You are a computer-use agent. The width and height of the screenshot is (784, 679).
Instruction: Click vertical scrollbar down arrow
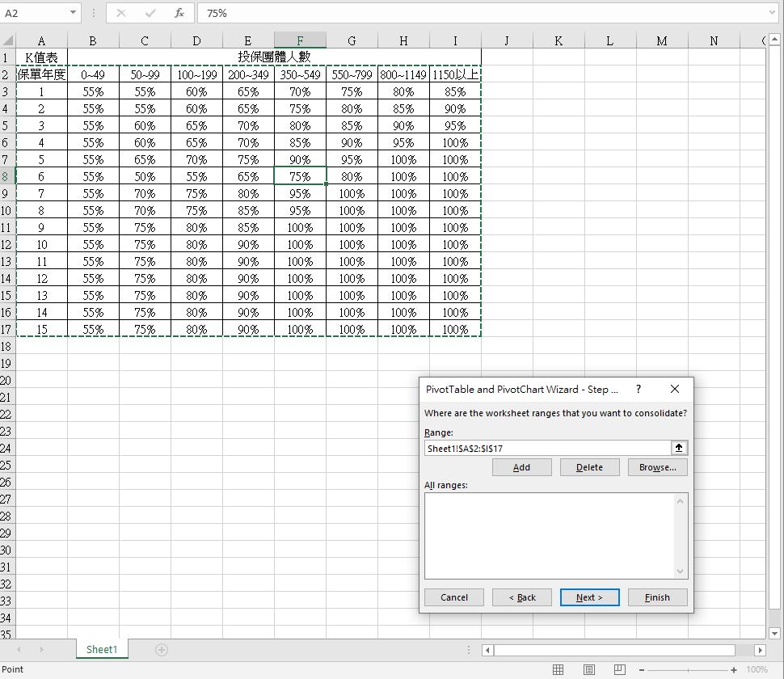point(774,633)
